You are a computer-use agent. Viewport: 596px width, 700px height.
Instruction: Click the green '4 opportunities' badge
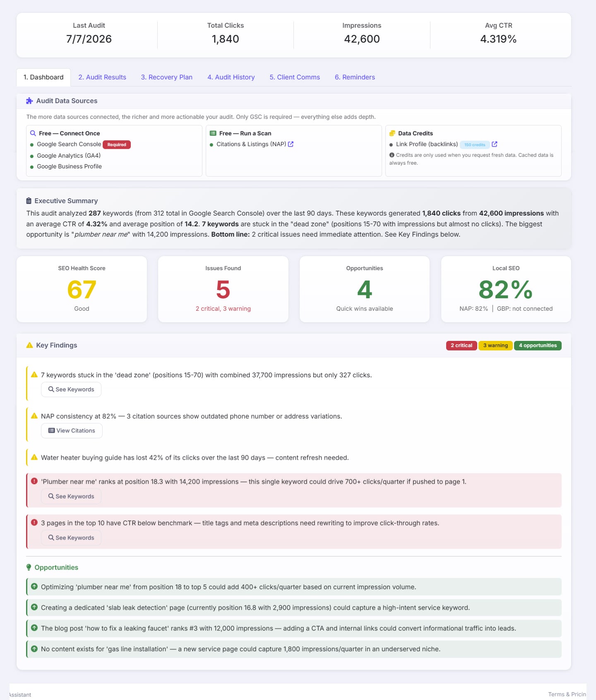(x=538, y=345)
